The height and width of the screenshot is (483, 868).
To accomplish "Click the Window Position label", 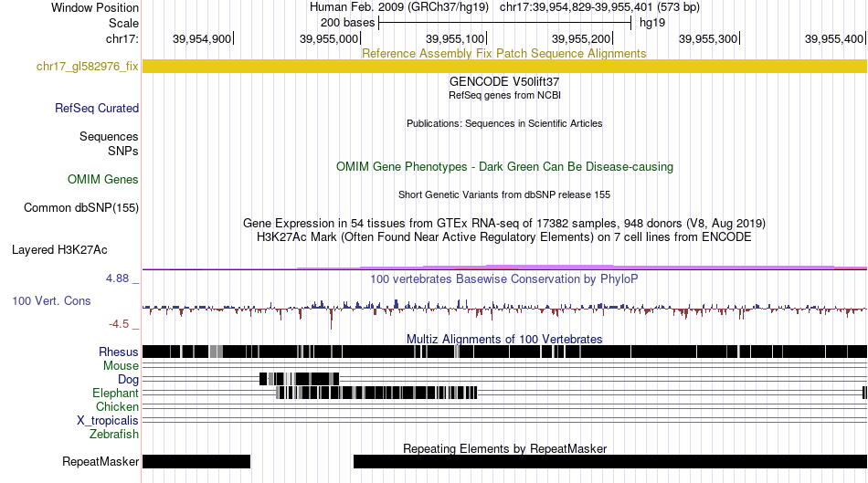I will coord(95,7).
